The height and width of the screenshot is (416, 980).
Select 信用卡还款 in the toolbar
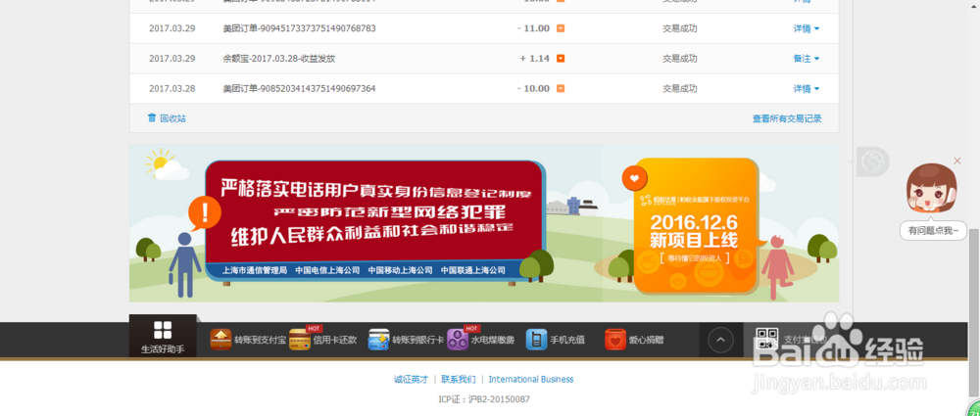click(x=335, y=341)
